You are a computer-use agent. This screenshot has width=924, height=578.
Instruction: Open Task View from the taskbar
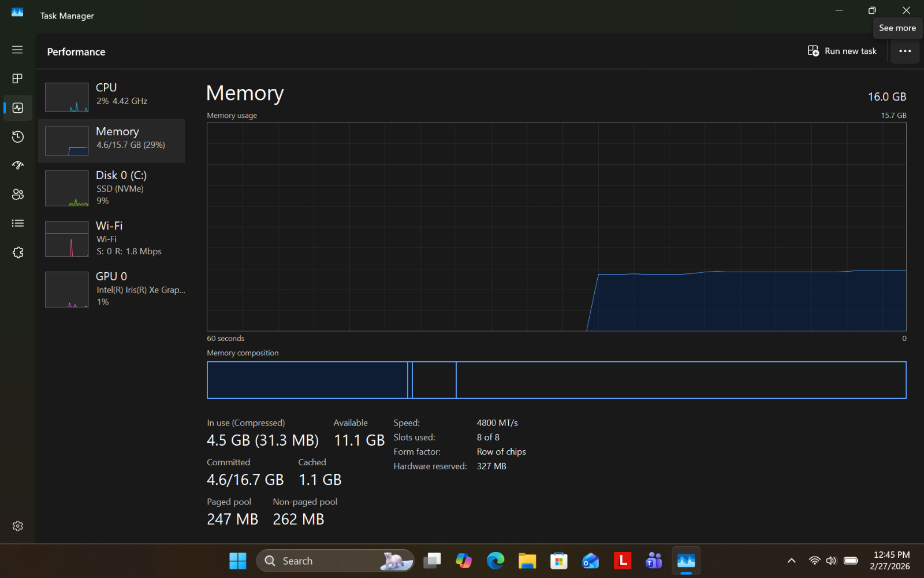432,561
